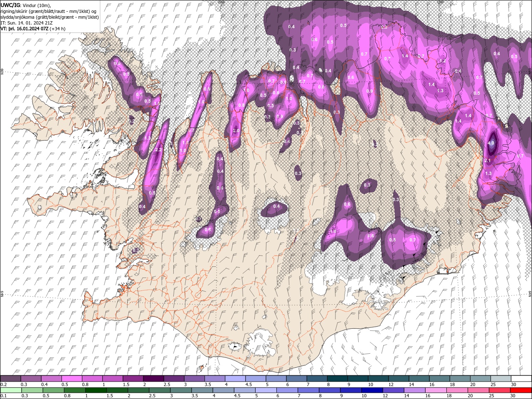Click the snow legend swatch for 0.3–0.4
The height and width of the screenshot is (399, 532).
pos(31,379)
